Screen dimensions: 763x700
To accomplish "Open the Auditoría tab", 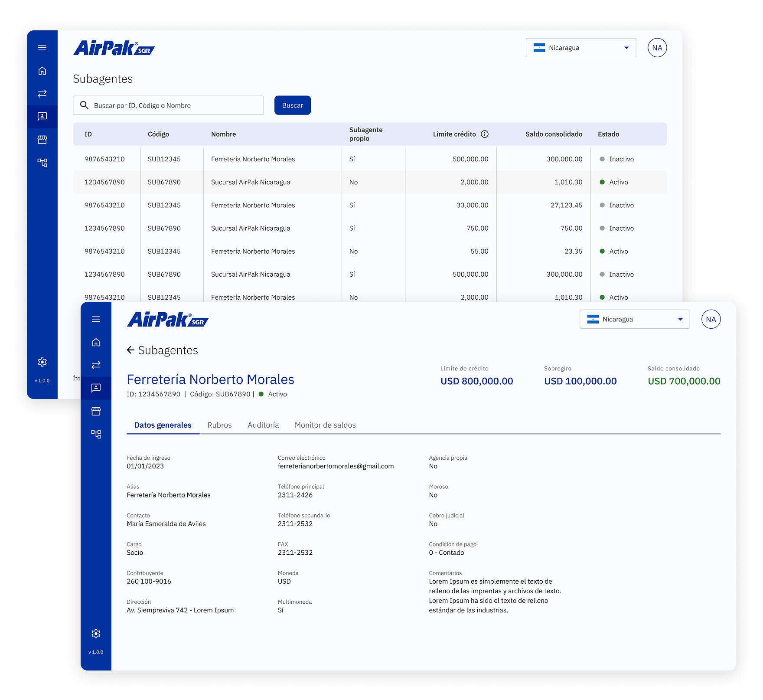I will 263,425.
